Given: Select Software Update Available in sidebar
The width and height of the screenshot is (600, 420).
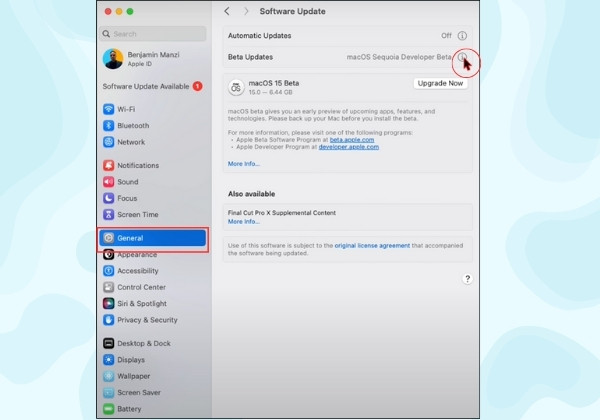Looking at the screenshot, I should [x=153, y=86].
